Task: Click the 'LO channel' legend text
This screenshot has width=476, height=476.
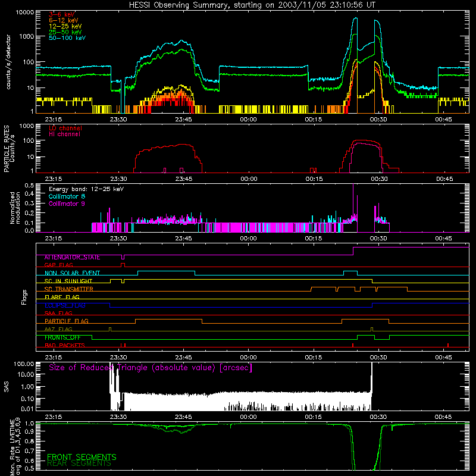Action: (65, 128)
